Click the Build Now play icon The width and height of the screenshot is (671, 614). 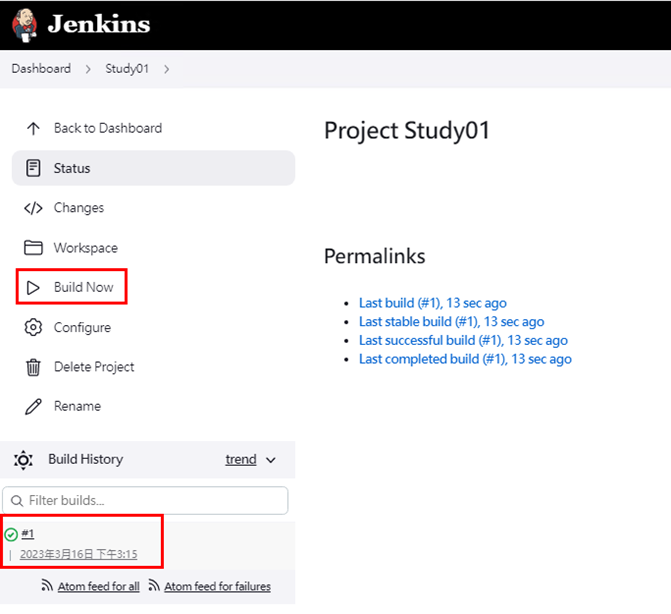(x=33, y=288)
